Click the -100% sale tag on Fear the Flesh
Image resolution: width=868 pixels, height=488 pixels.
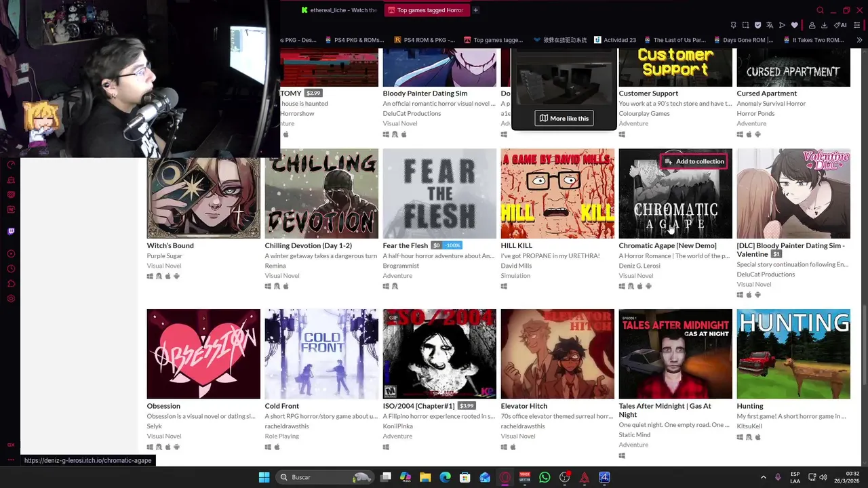tap(453, 245)
